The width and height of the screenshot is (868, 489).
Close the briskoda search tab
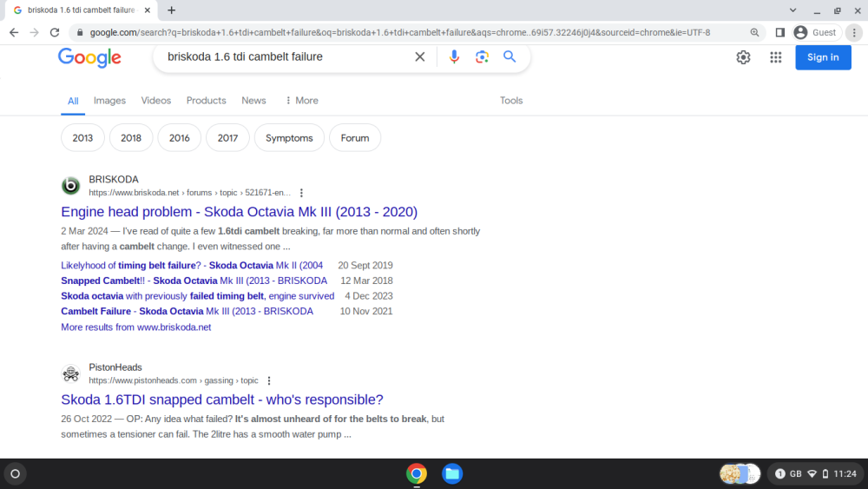(x=148, y=10)
